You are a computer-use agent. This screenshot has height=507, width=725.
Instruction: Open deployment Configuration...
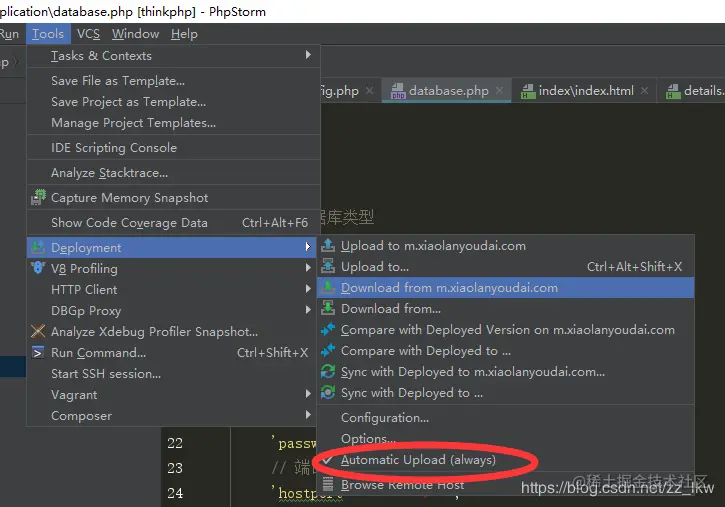pyautogui.click(x=505, y=418)
